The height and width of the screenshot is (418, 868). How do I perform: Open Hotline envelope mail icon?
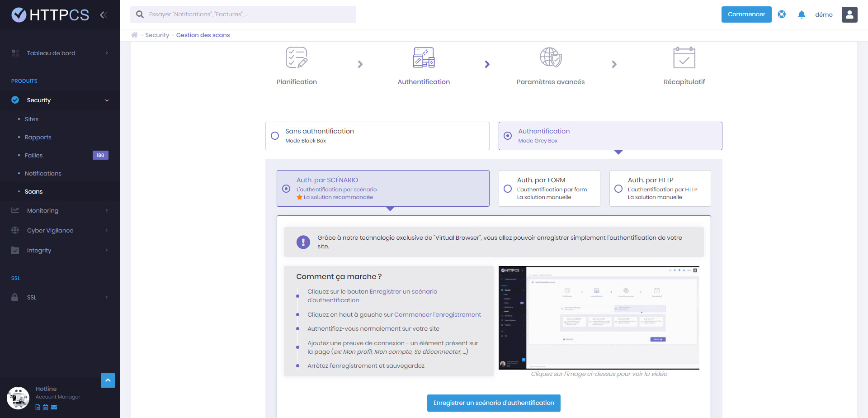[54, 407]
